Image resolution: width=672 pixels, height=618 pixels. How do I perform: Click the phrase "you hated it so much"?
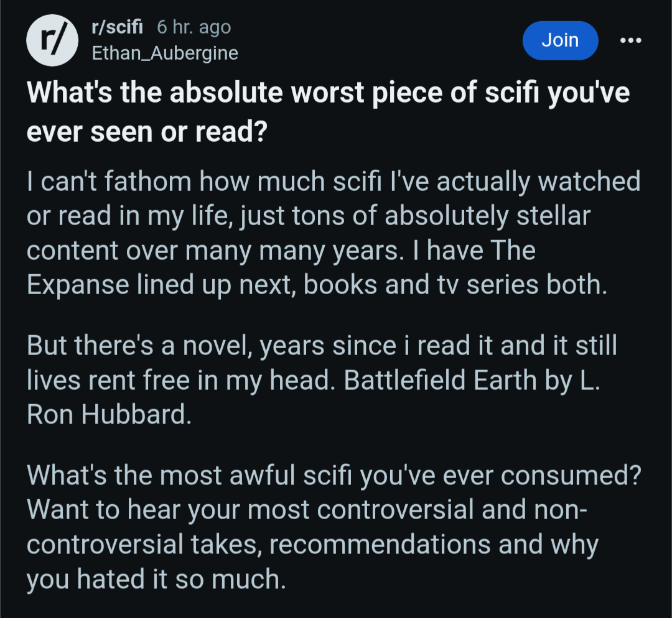click(156, 579)
